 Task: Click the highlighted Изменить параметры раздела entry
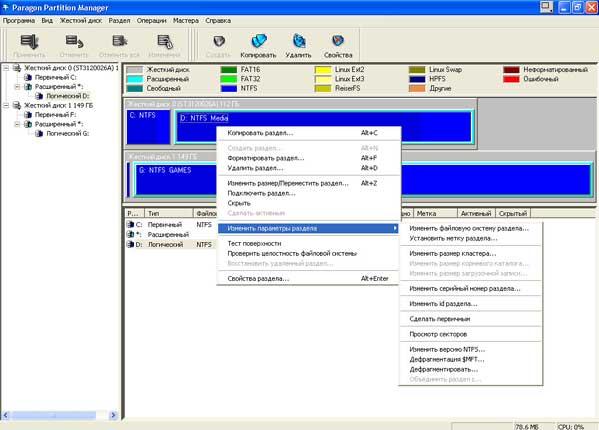(x=308, y=228)
